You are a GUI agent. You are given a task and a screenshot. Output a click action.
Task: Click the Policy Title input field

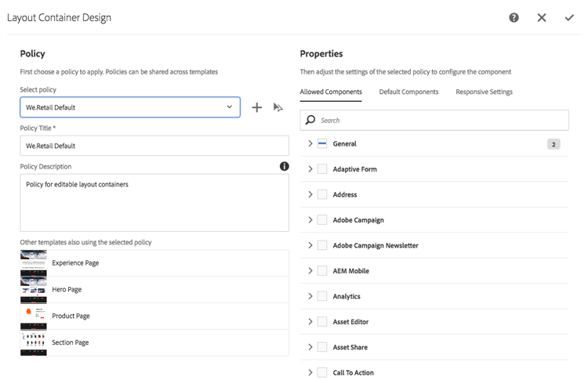(154, 146)
